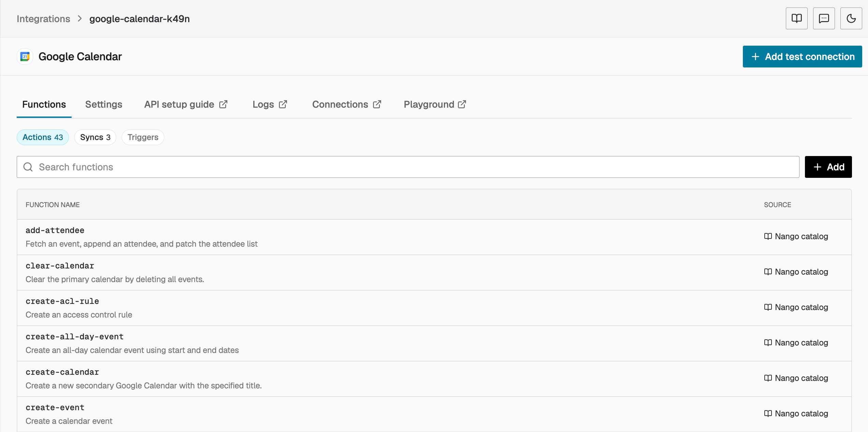Viewport: 868px width, 432px height.
Task: Click the SOURCE column header
Action: point(777,205)
